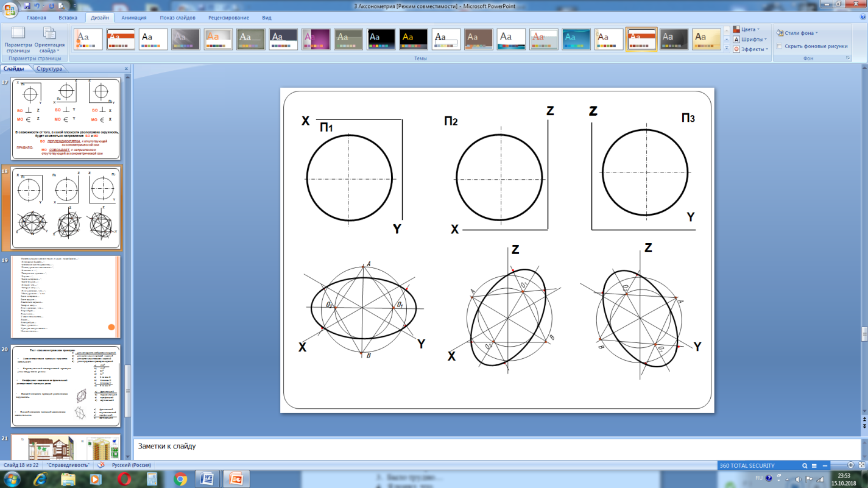This screenshot has width=868, height=488.
Task: Open the Анимация ribbon tab
Action: coord(134,18)
